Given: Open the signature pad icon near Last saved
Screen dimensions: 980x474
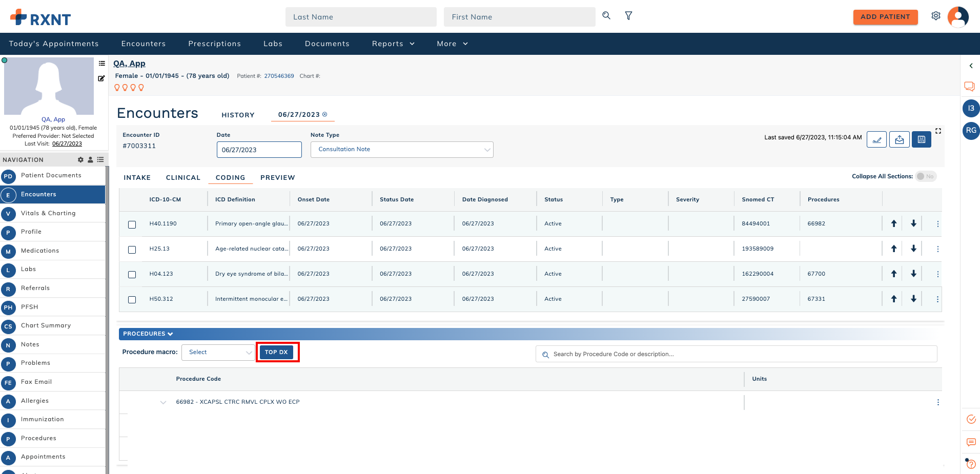Looking at the screenshot, I should click(x=876, y=139).
